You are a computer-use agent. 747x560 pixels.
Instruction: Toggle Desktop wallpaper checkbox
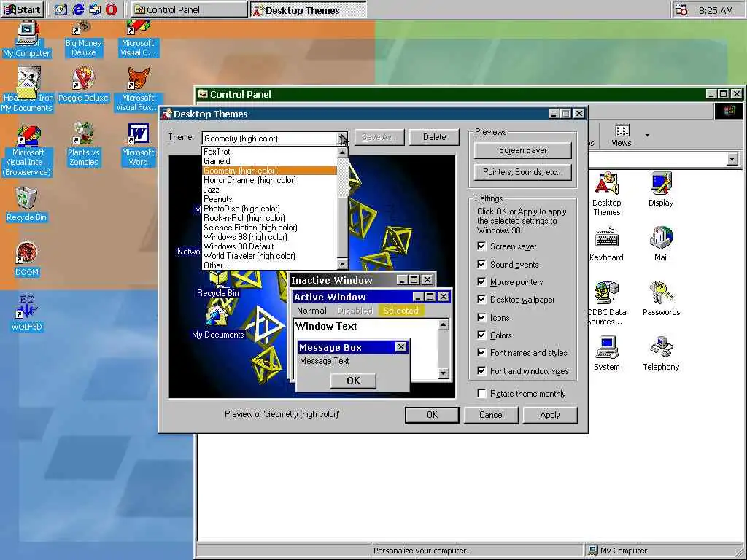[481, 300]
